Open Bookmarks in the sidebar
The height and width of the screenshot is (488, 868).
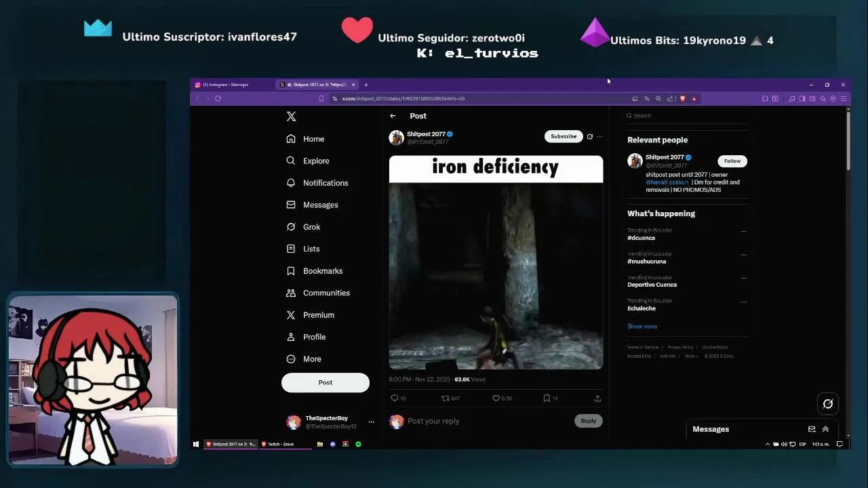[314, 271]
